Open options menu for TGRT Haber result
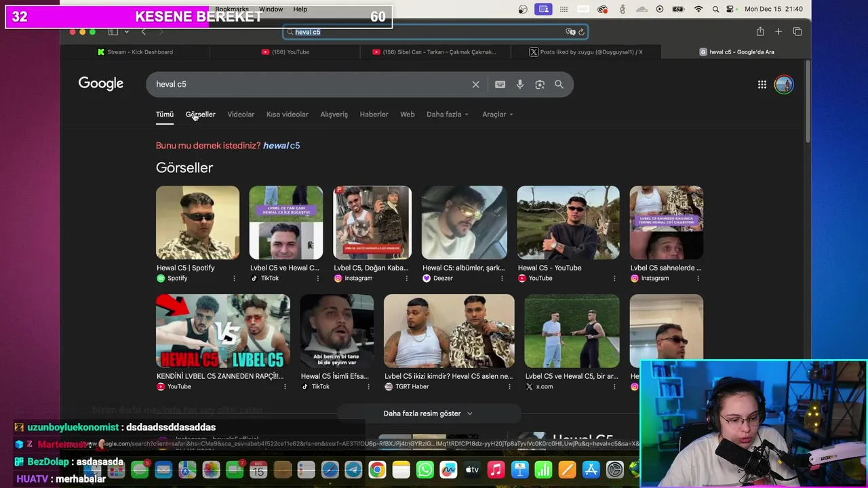 pos(509,387)
